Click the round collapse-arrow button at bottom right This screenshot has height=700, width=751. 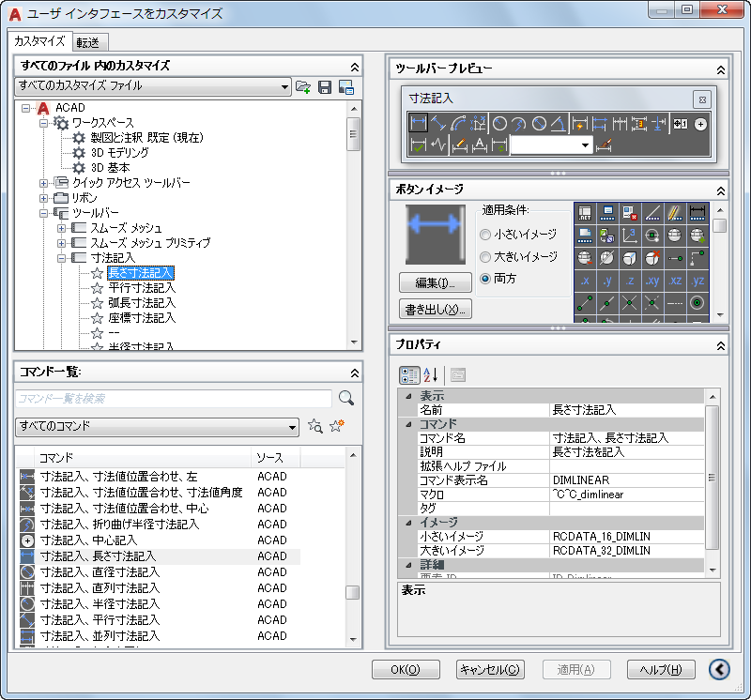tap(719, 669)
